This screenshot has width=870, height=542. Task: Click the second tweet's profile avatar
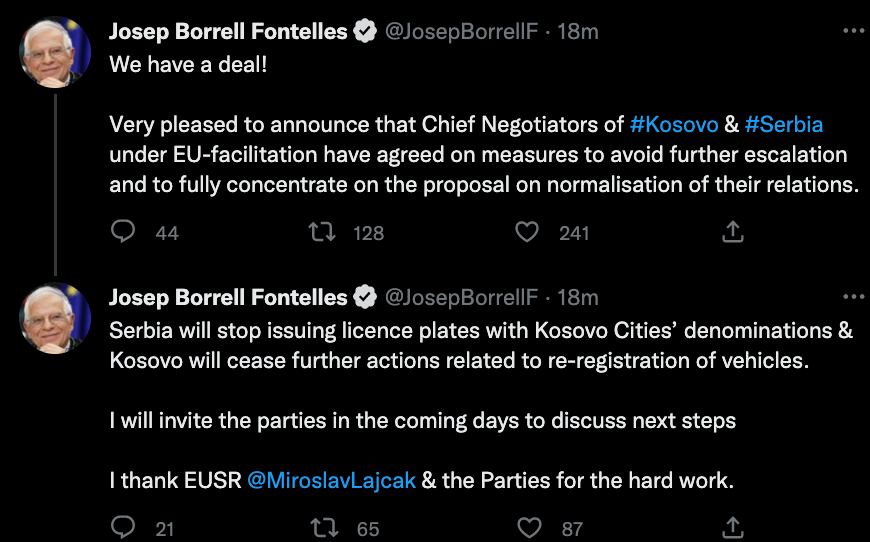pos(57,317)
